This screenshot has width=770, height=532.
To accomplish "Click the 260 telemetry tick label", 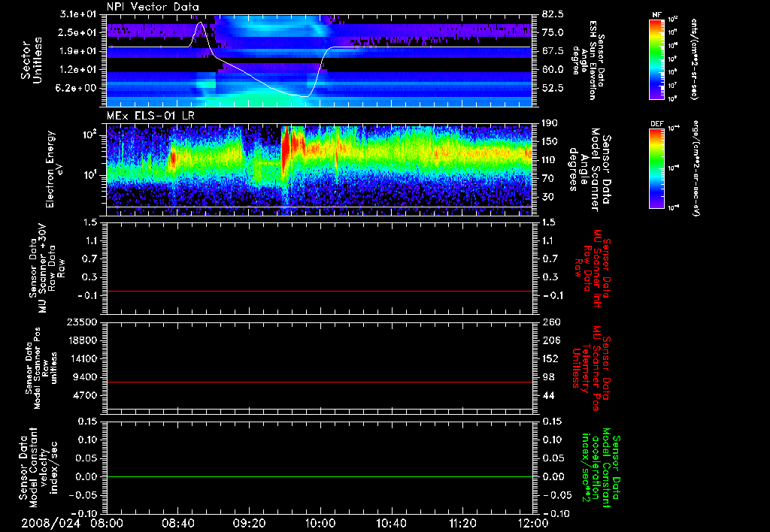I will point(550,322).
